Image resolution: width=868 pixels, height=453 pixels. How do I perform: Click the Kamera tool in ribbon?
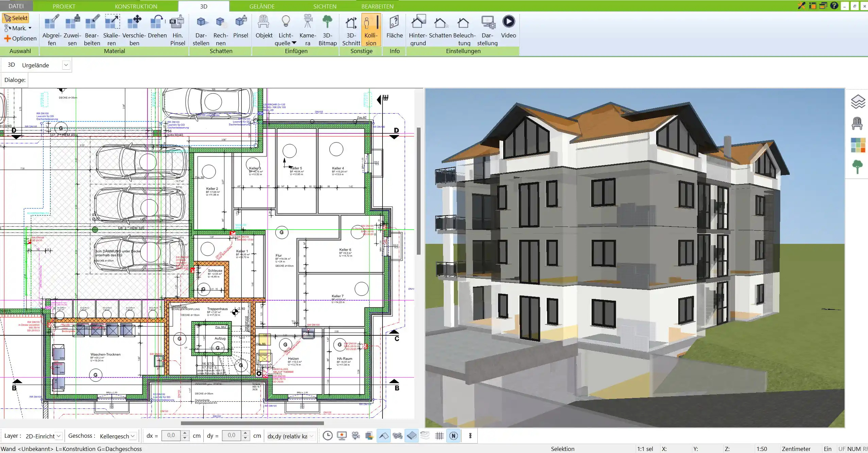pos(308,30)
